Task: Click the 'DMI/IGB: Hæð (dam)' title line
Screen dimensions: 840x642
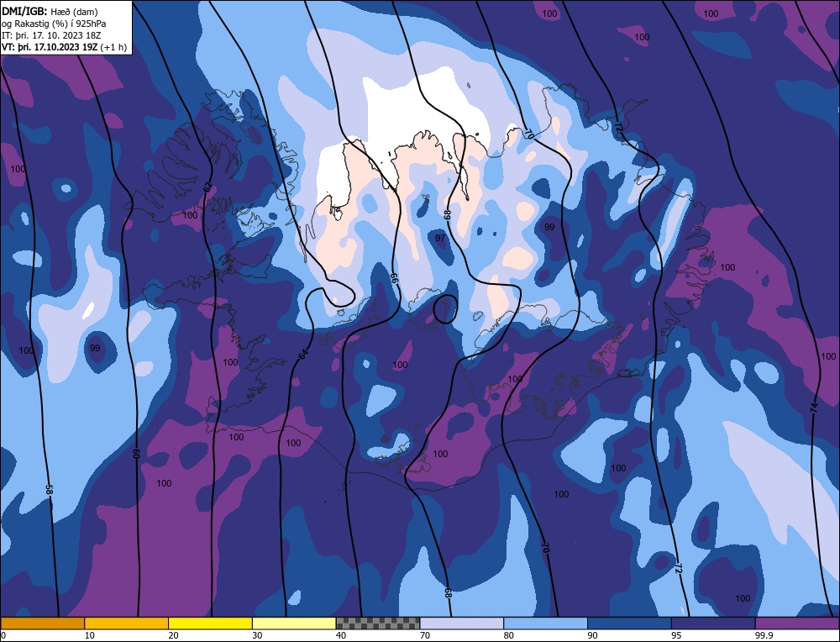Action: (x=50, y=11)
